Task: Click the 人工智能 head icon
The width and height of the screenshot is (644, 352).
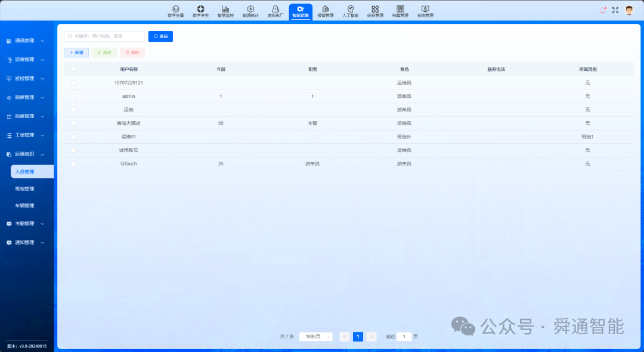Action: point(350,9)
